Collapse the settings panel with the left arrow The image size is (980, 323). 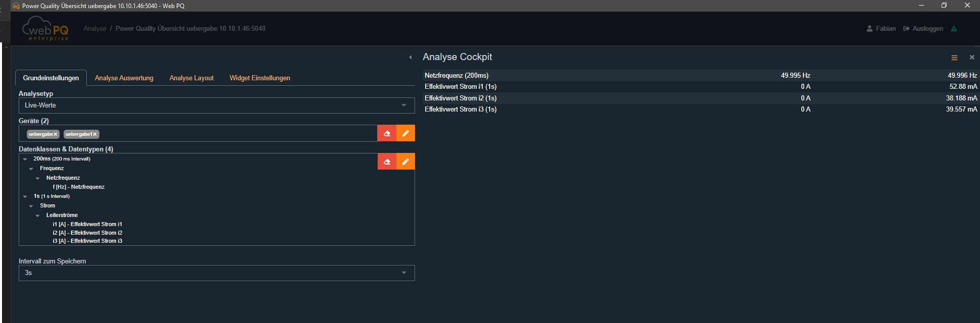click(x=410, y=58)
